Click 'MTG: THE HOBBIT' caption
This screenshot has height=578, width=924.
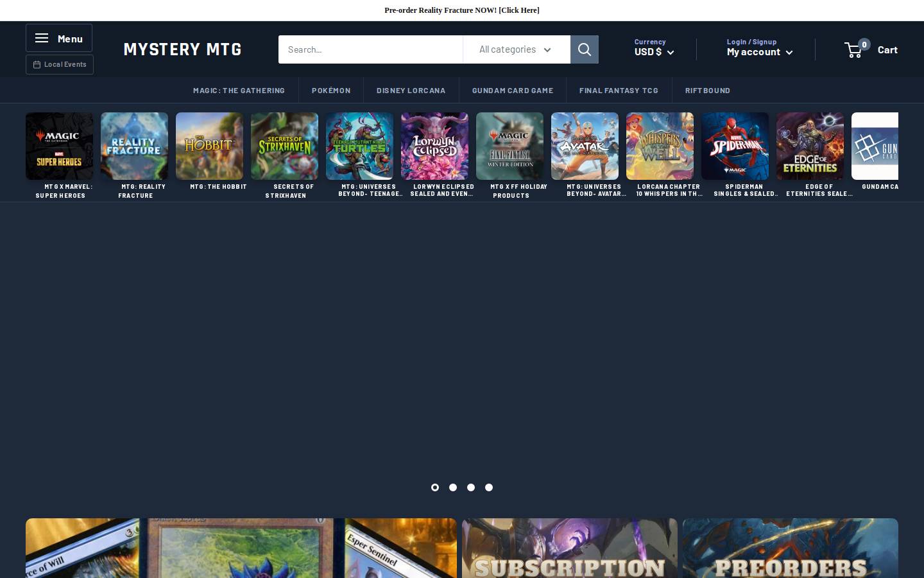(x=218, y=187)
